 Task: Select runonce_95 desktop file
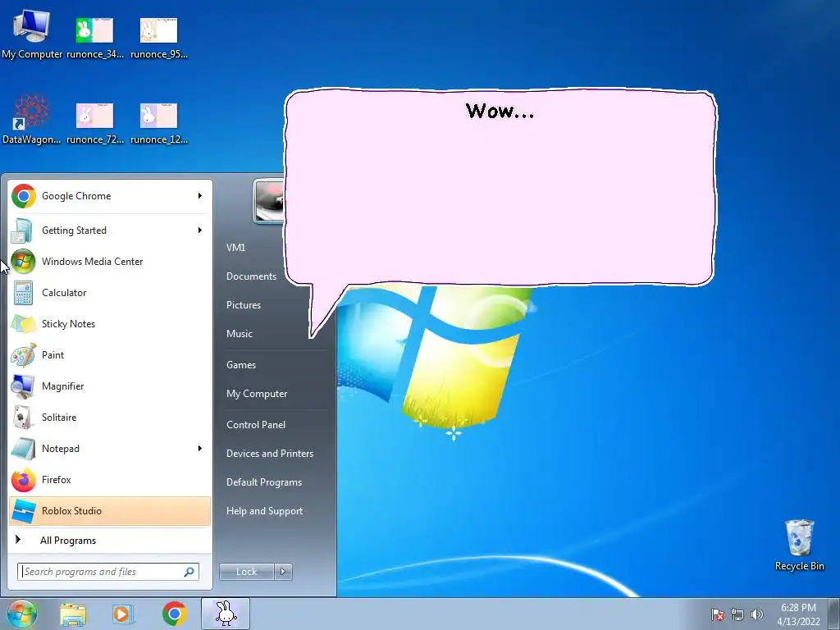click(x=159, y=38)
